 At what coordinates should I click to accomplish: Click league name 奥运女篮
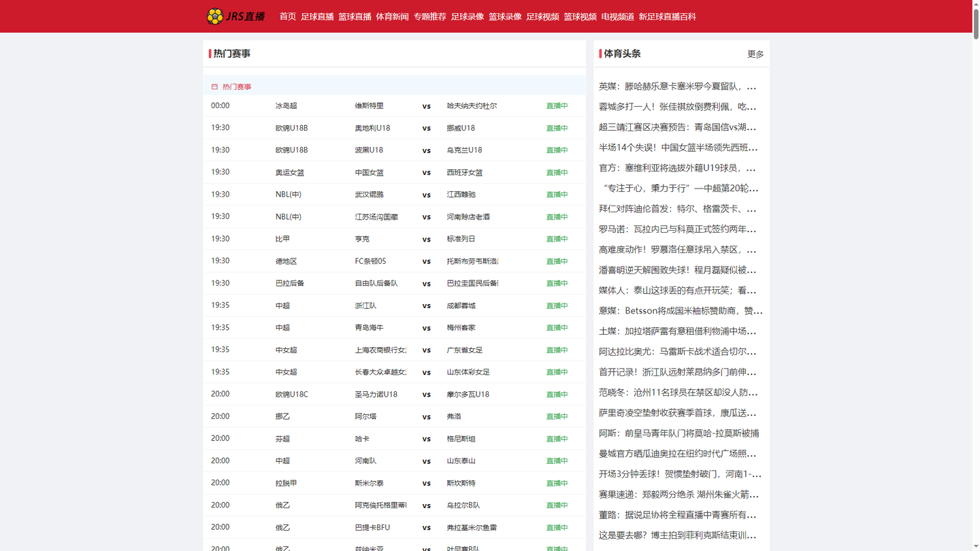pos(290,173)
